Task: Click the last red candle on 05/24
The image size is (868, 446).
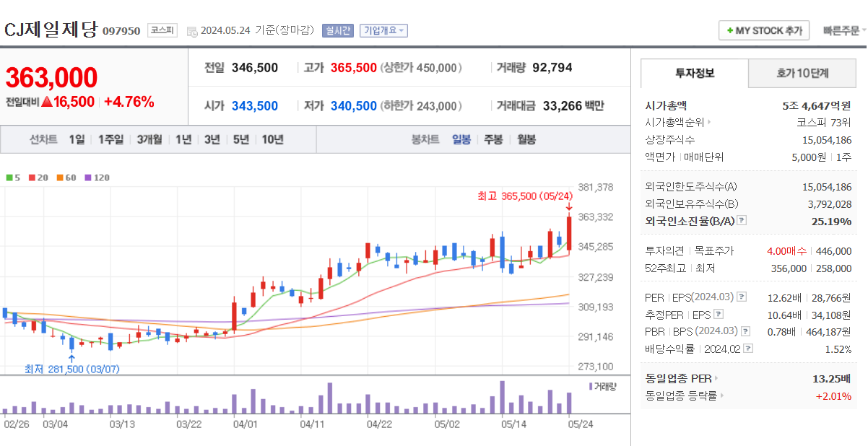Action: tap(570, 232)
